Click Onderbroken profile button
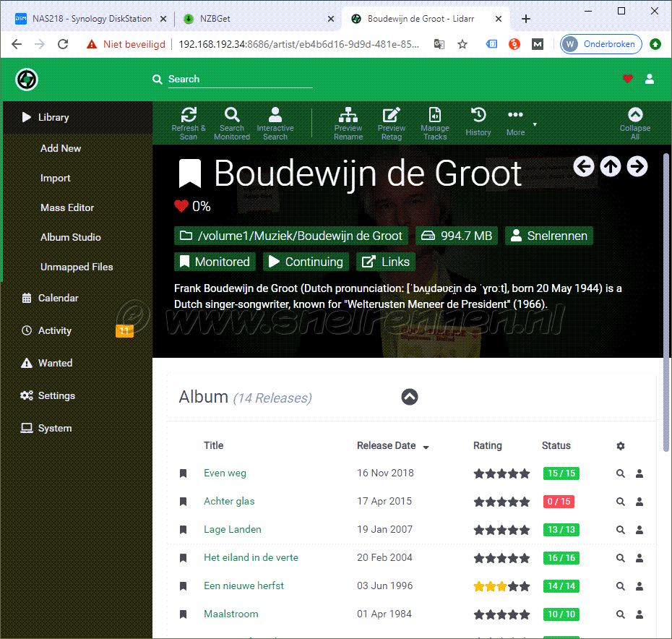Screen dimensions: 672x639 pyautogui.click(x=601, y=44)
